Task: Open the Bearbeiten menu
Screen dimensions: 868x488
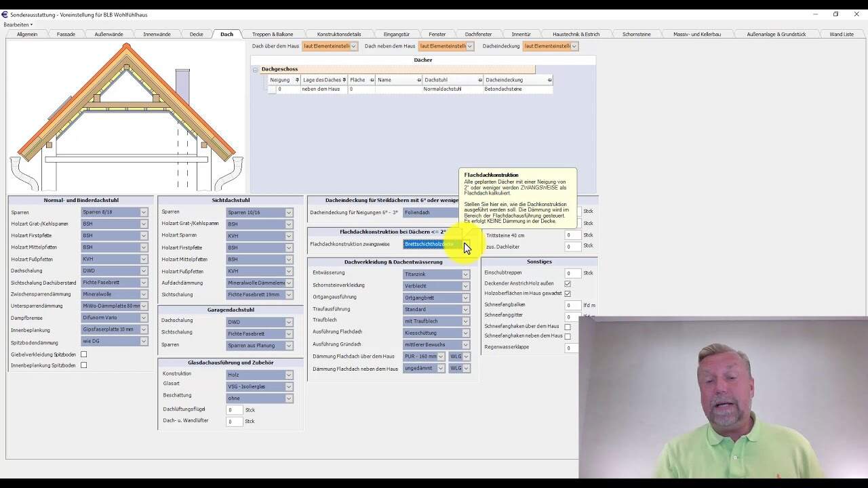Action: [x=18, y=24]
